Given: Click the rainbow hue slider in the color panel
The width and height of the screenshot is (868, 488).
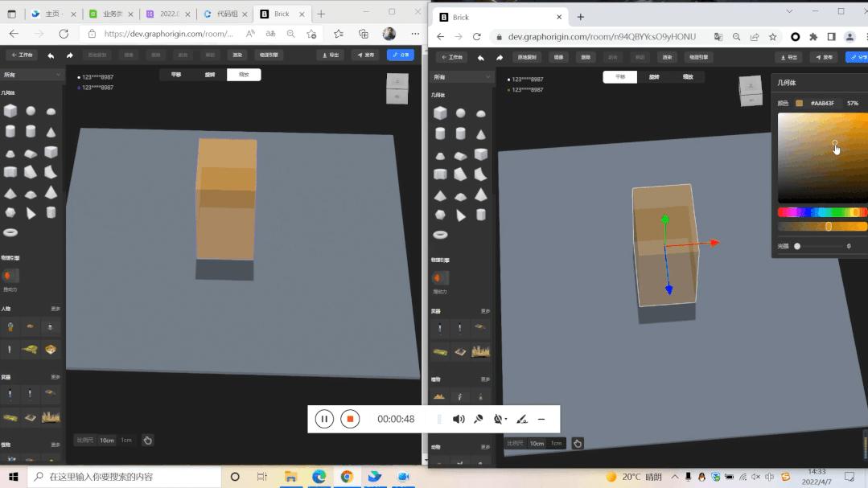Looking at the screenshot, I should 822,212.
